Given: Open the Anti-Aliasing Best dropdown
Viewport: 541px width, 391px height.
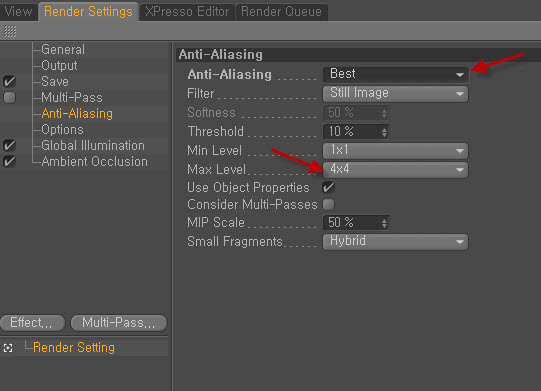Looking at the screenshot, I should click(395, 74).
